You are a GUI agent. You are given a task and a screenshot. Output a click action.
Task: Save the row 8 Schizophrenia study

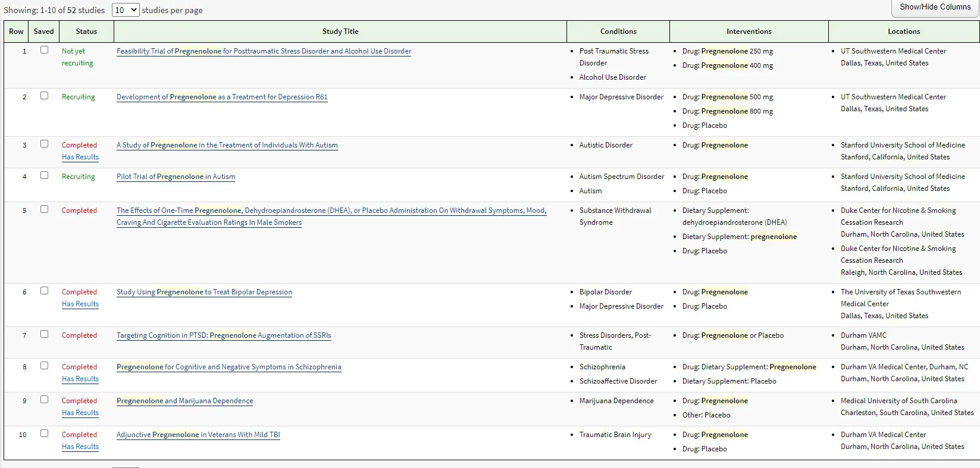44,366
